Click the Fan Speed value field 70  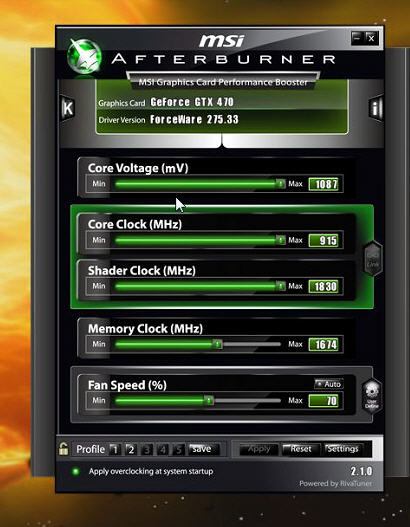point(324,401)
